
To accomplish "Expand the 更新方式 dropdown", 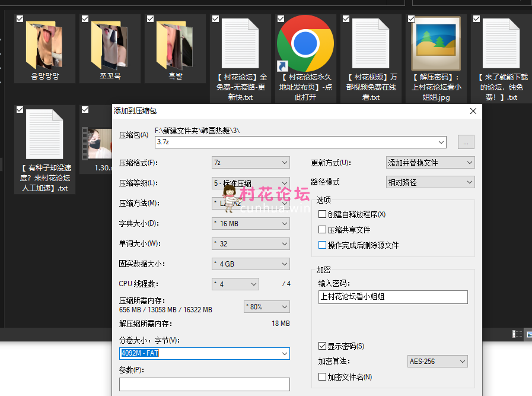I will coord(430,163).
